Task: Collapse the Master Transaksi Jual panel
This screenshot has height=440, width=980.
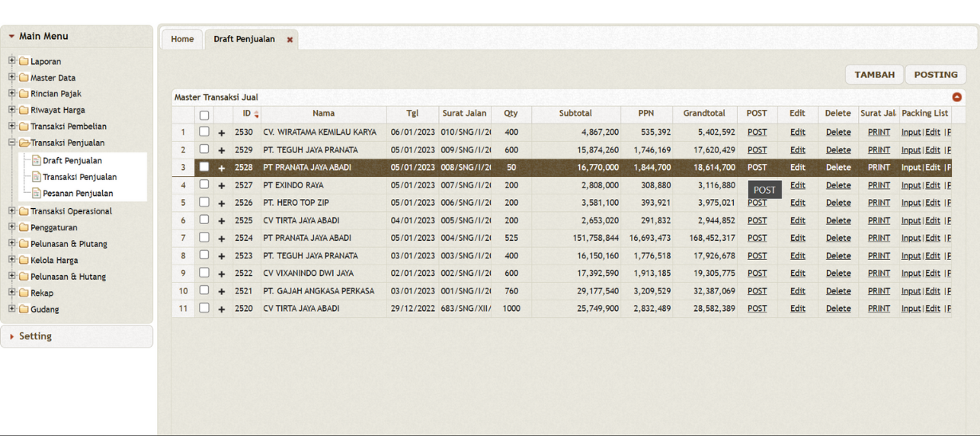Action: [957, 97]
